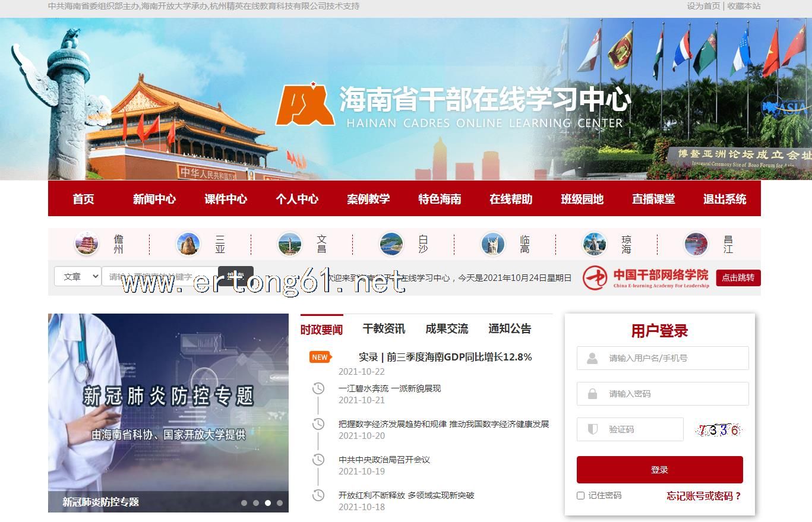Jump to third carousel slide dot
Screen dimensions: 812x522
click(268, 503)
